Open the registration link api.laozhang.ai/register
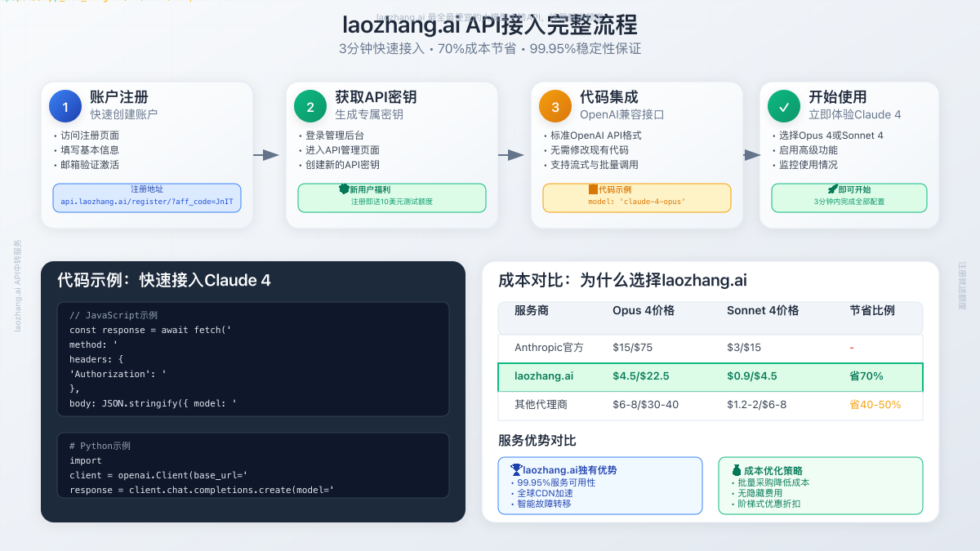 click(x=147, y=202)
